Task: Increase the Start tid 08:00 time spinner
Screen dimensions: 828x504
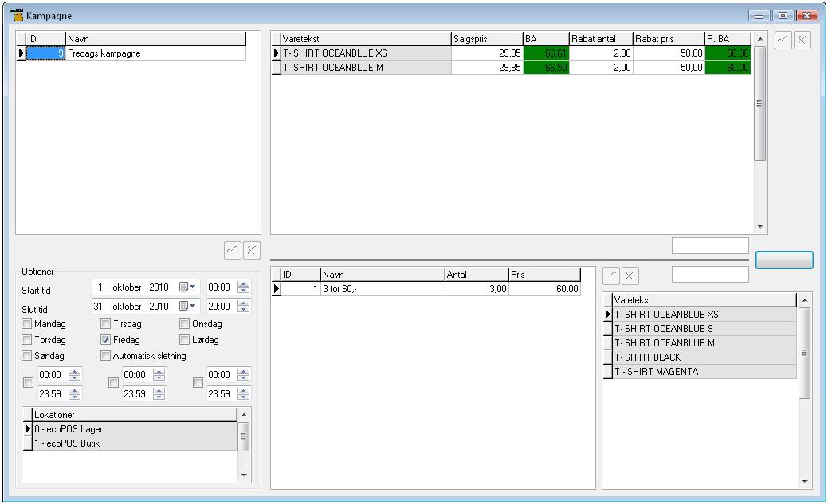Action: [x=244, y=284]
